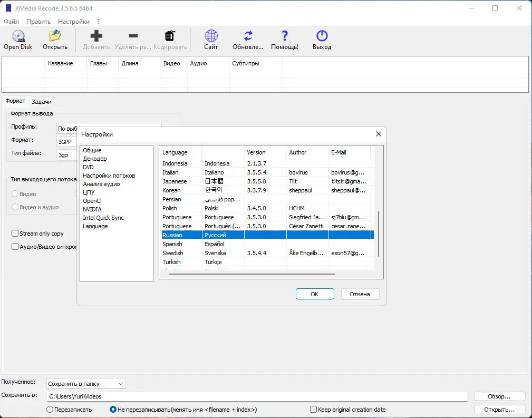The width and height of the screenshot is (532, 418).
Task: Open the Помощь question mark icon
Action: coord(285,36)
